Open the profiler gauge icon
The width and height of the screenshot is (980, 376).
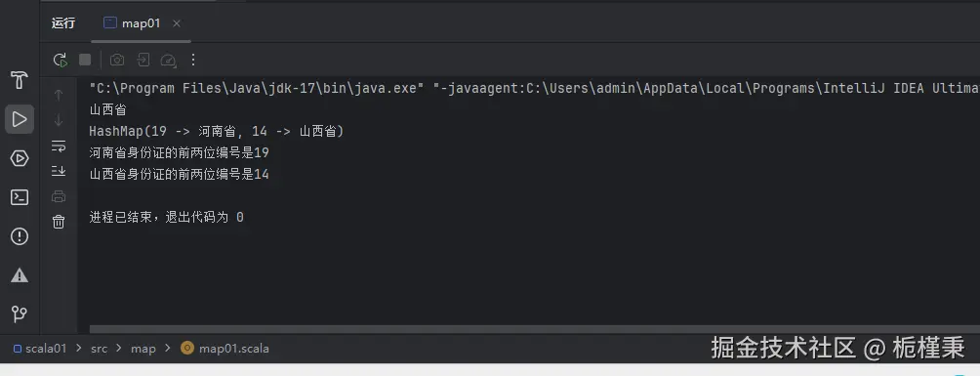click(168, 60)
